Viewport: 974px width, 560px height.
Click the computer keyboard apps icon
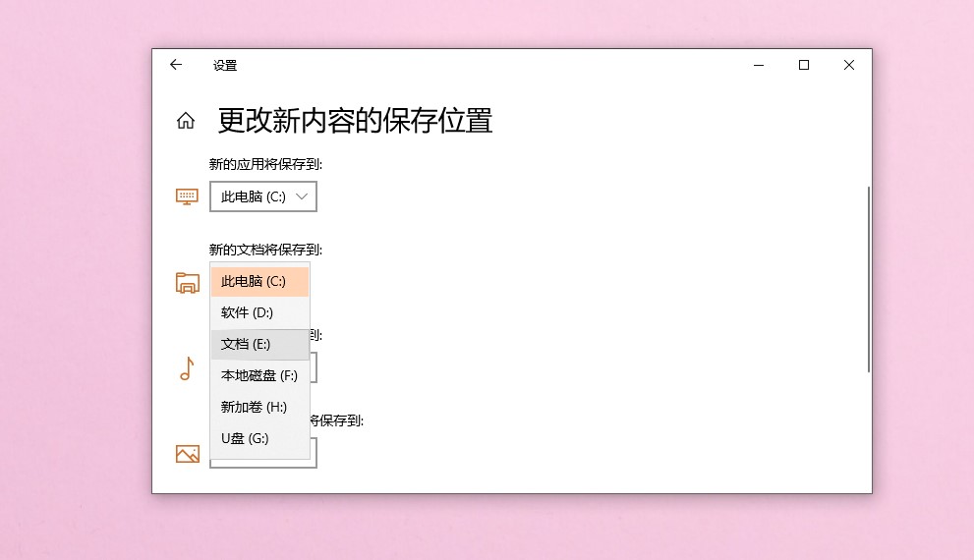[187, 196]
